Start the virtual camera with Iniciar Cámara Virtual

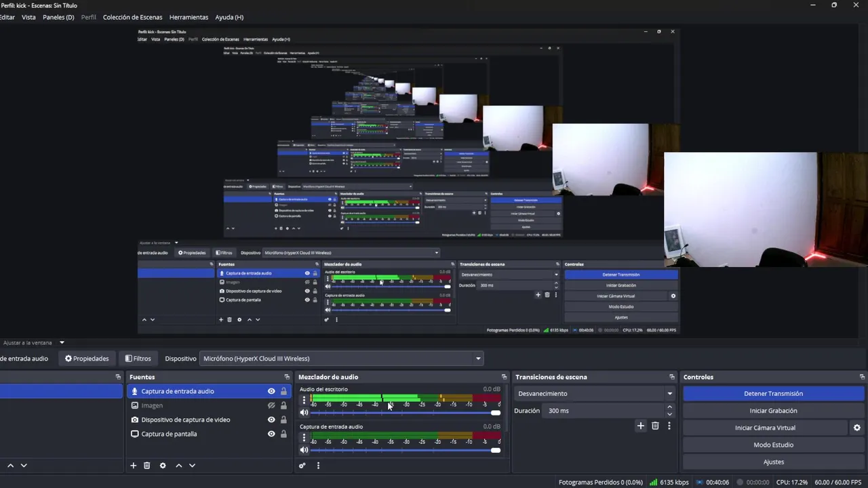tap(765, 428)
